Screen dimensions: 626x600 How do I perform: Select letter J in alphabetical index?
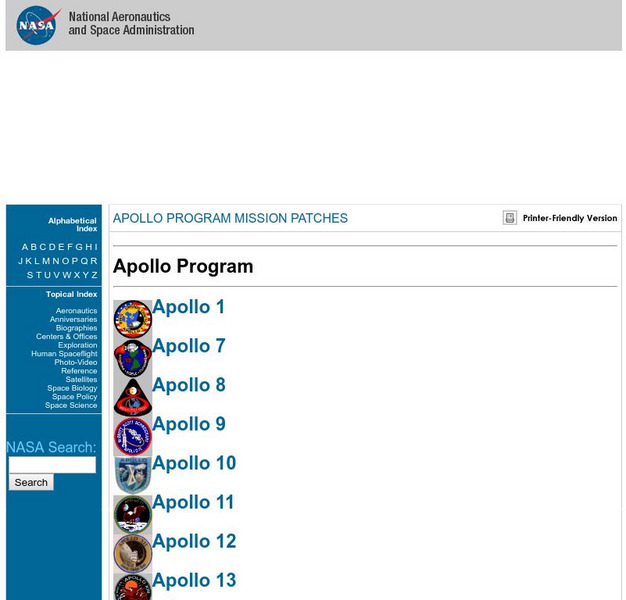coord(20,261)
